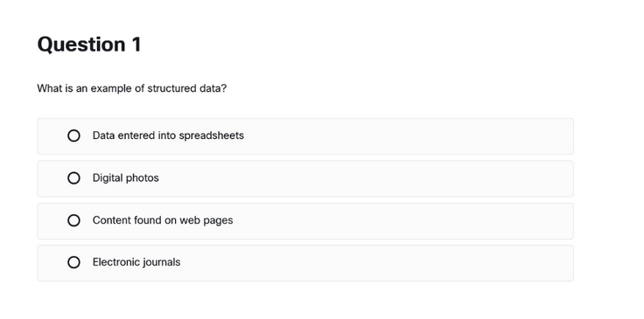The image size is (644, 319).
Task: Choose the 'Digital photos' radio button
Action: pos(73,178)
